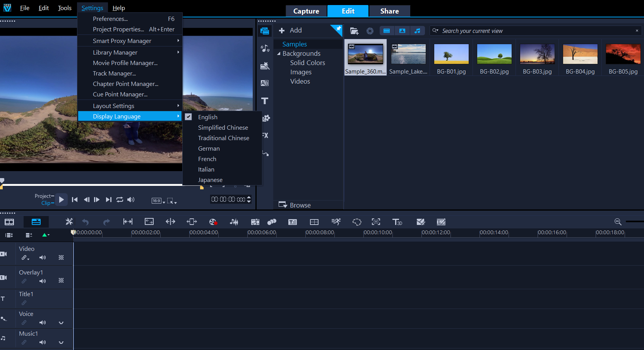Open the Tools menu
644x350 pixels.
(65, 8)
